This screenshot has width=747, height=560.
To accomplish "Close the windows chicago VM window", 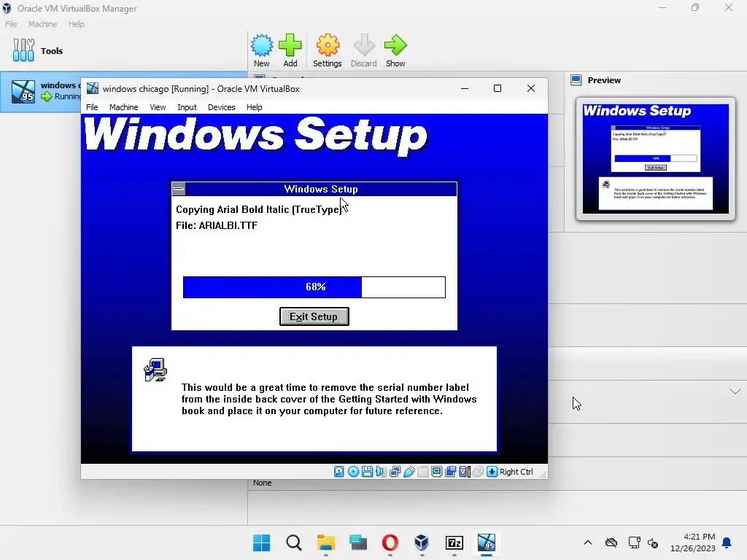I will click(531, 88).
